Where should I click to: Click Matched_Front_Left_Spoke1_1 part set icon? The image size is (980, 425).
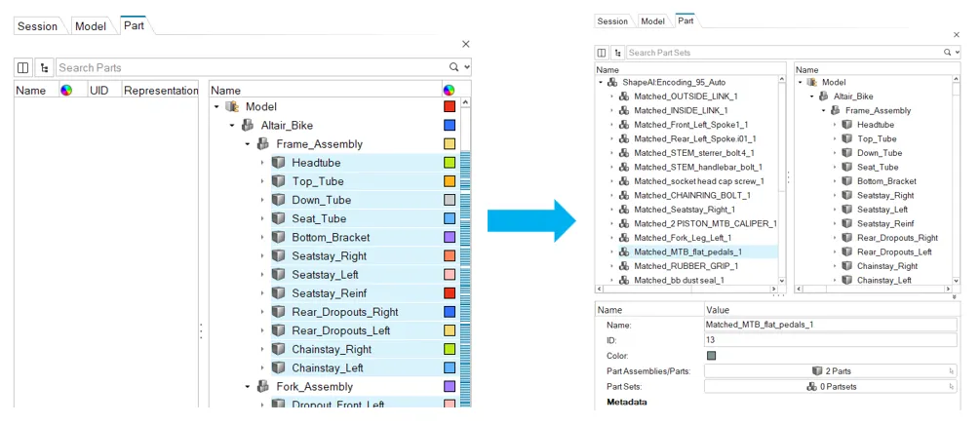pyautogui.click(x=624, y=125)
